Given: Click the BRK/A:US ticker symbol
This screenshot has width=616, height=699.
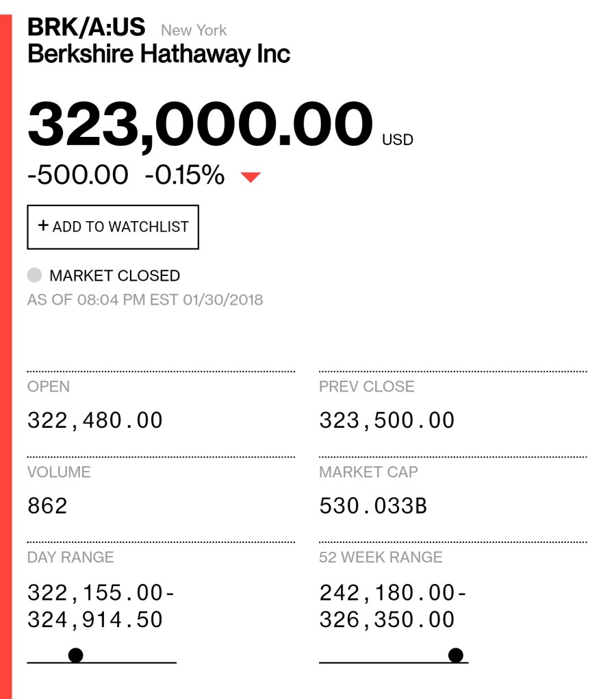Looking at the screenshot, I should pos(86,27).
